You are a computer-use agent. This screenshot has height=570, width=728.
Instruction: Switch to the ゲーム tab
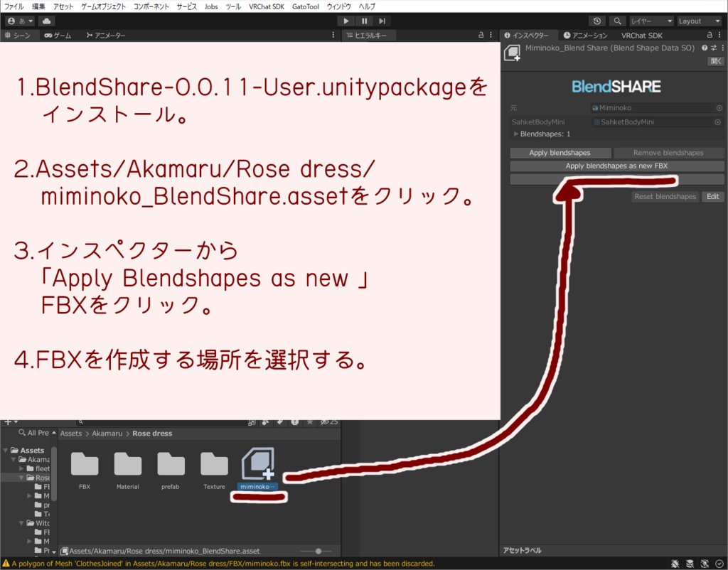tap(58, 36)
